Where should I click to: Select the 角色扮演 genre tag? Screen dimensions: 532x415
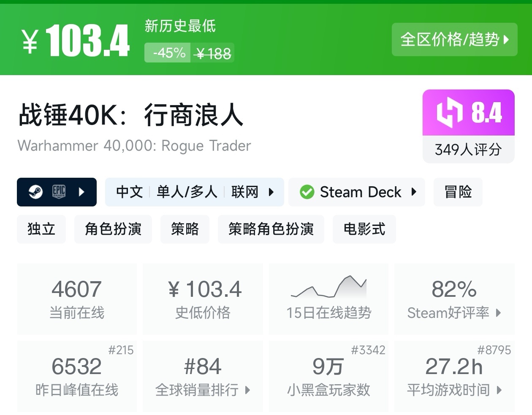[113, 229]
